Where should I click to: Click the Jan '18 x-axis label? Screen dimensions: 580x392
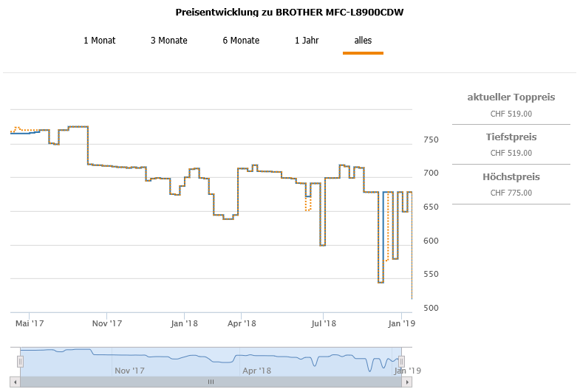tap(184, 323)
